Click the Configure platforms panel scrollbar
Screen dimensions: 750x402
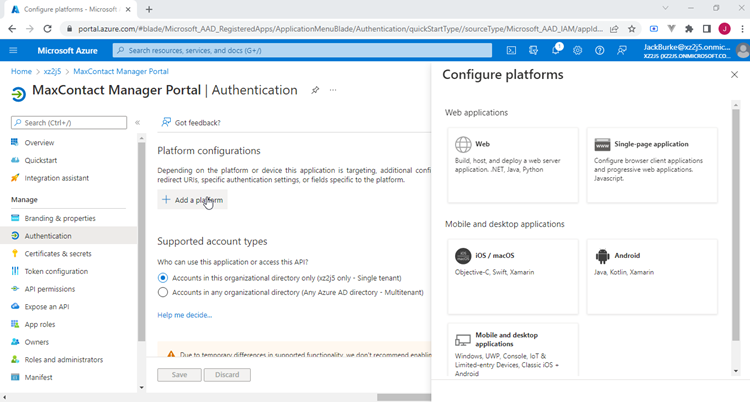coord(736,225)
